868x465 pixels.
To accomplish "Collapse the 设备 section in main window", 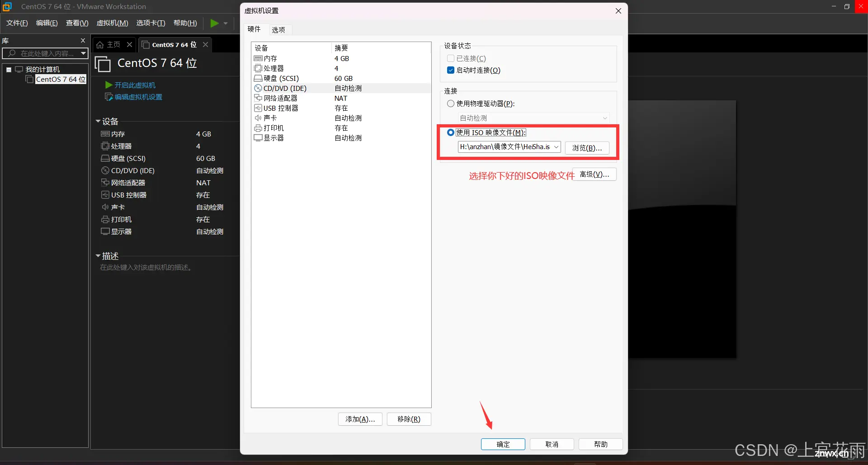I will (98, 121).
